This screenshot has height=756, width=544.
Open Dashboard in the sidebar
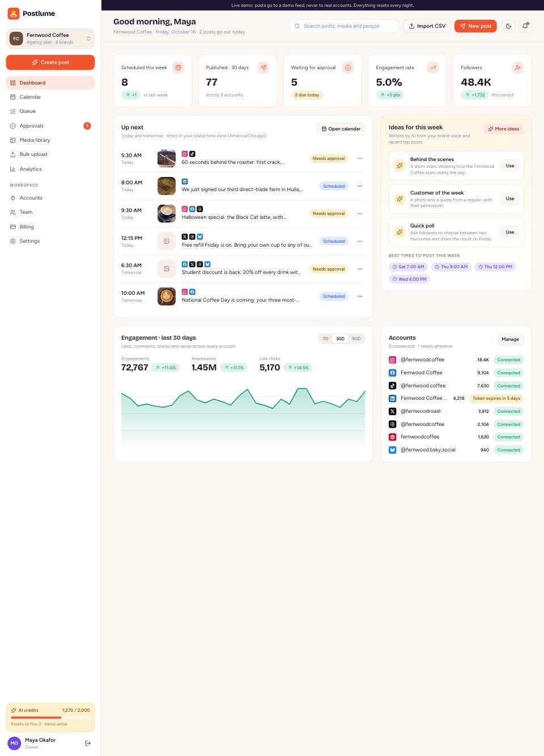(x=50, y=83)
